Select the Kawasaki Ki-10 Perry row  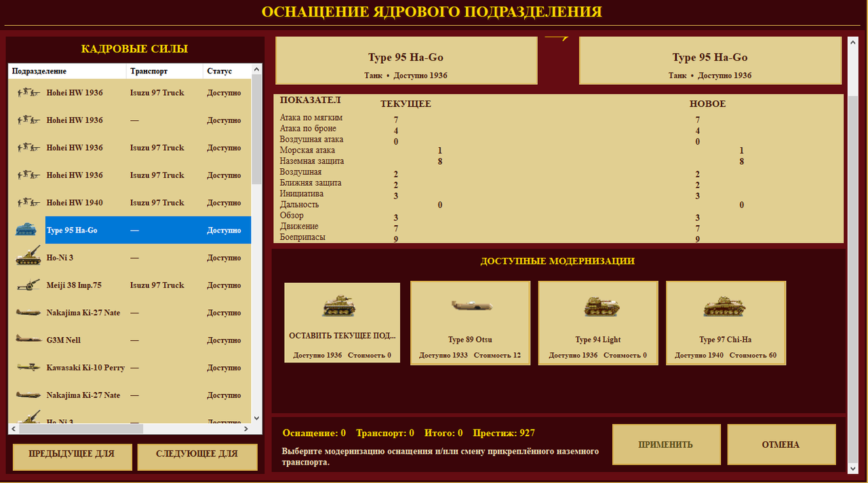(130, 368)
